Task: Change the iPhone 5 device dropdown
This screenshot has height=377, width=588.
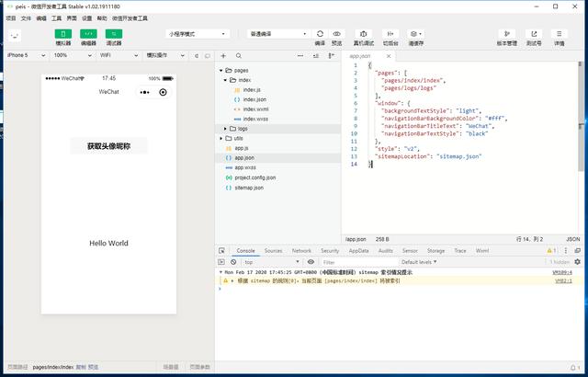Action: [x=26, y=55]
